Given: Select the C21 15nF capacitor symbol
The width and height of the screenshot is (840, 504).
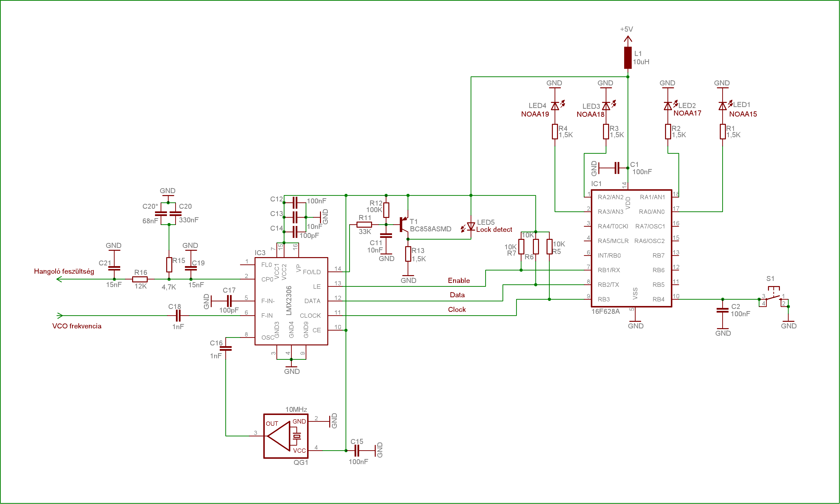Looking at the screenshot, I should [114, 268].
